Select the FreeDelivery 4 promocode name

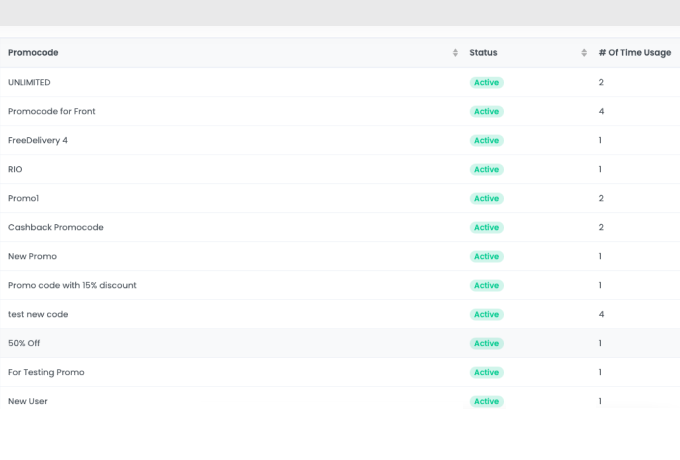point(38,140)
